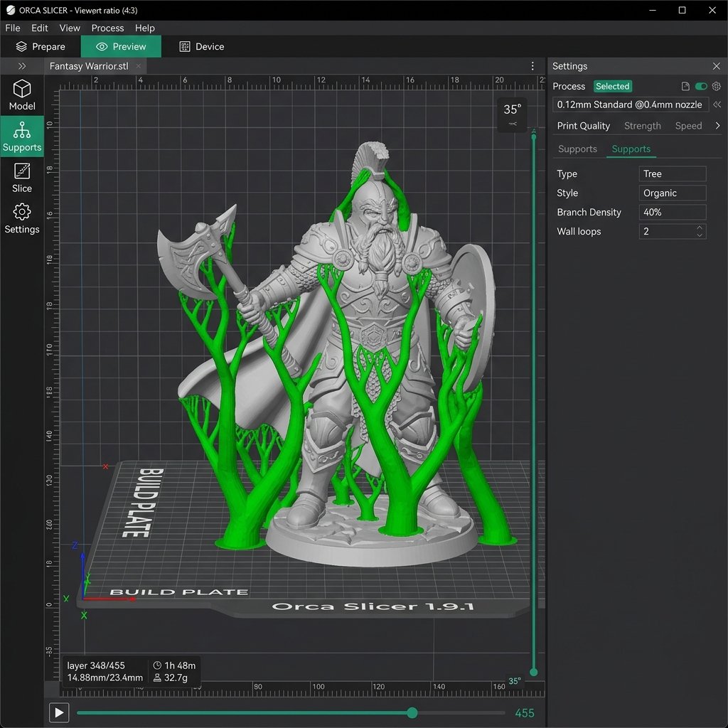728x728 pixels.
Task: Switch to the Device tab
Action: [201, 46]
